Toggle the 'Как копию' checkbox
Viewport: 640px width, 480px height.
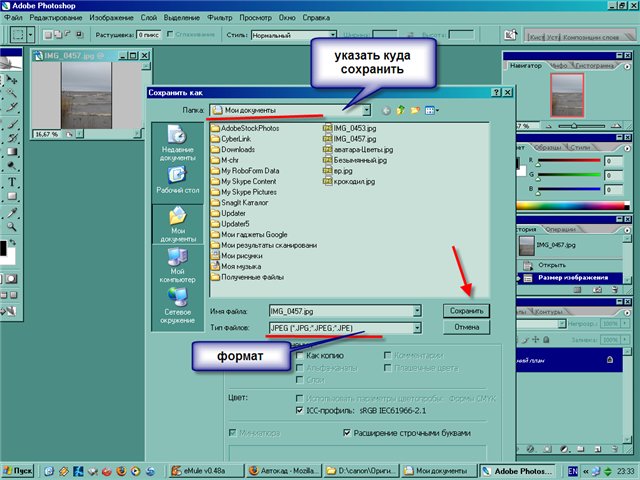coord(300,355)
